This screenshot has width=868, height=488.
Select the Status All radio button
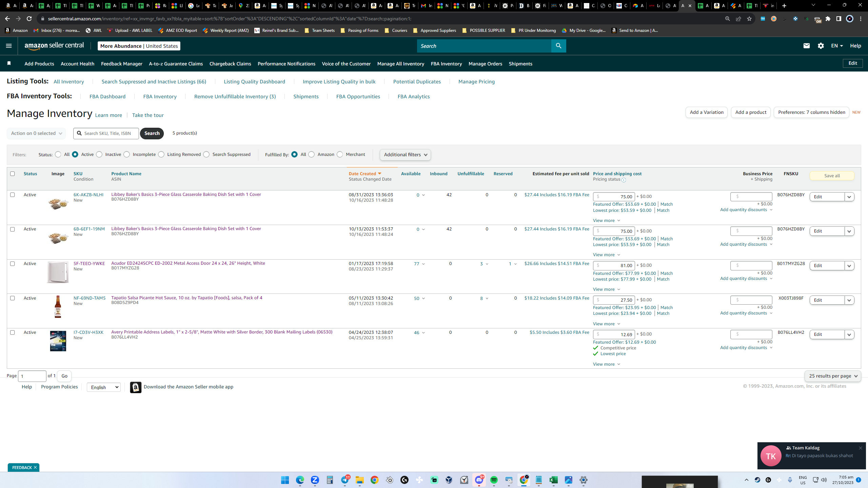(x=58, y=155)
